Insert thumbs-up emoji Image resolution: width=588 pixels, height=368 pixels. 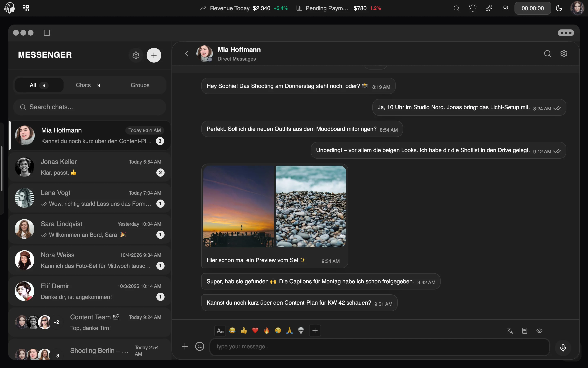tap(244, 331)
